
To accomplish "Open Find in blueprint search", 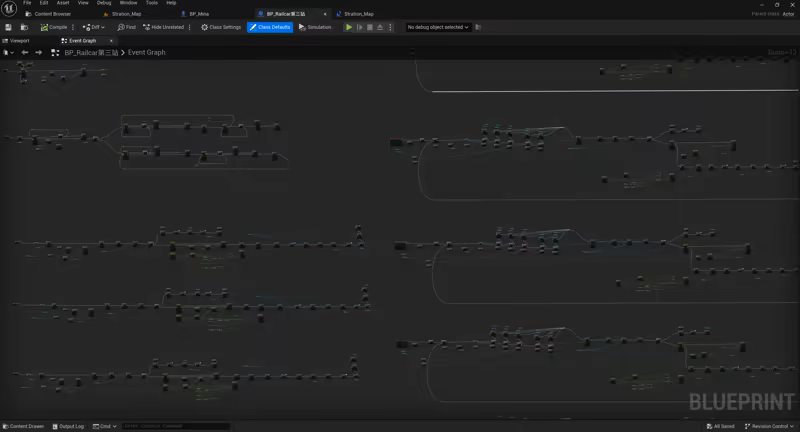I will click(x=127, y=27).
